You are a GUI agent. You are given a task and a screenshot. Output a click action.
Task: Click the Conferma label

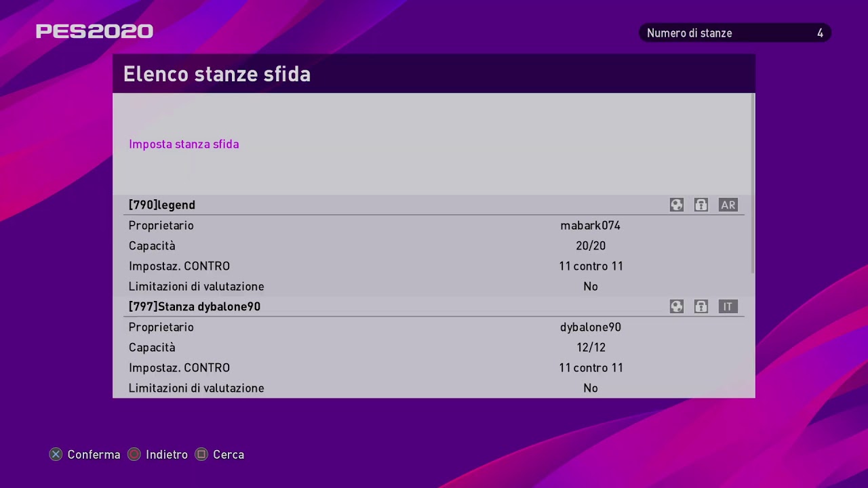click(94, 454)
